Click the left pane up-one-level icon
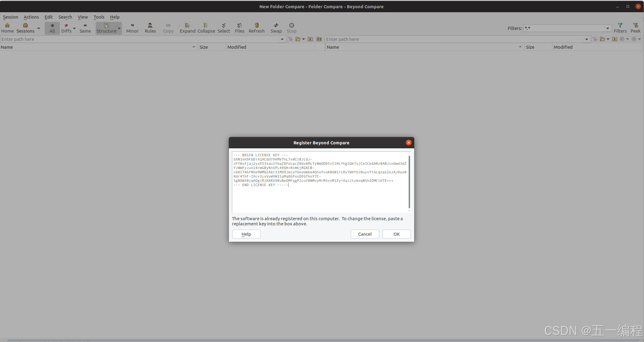 [310, 39]
